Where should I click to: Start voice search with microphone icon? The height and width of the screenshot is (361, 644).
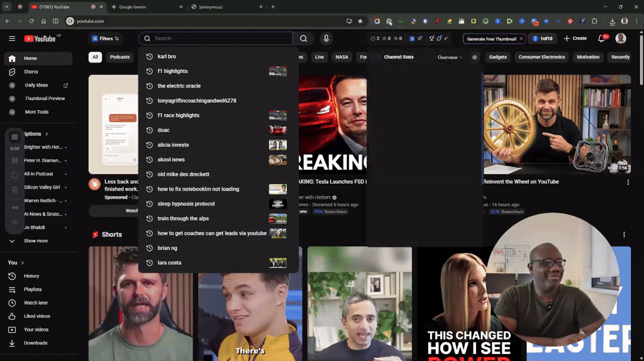click(x=326, y=38)
